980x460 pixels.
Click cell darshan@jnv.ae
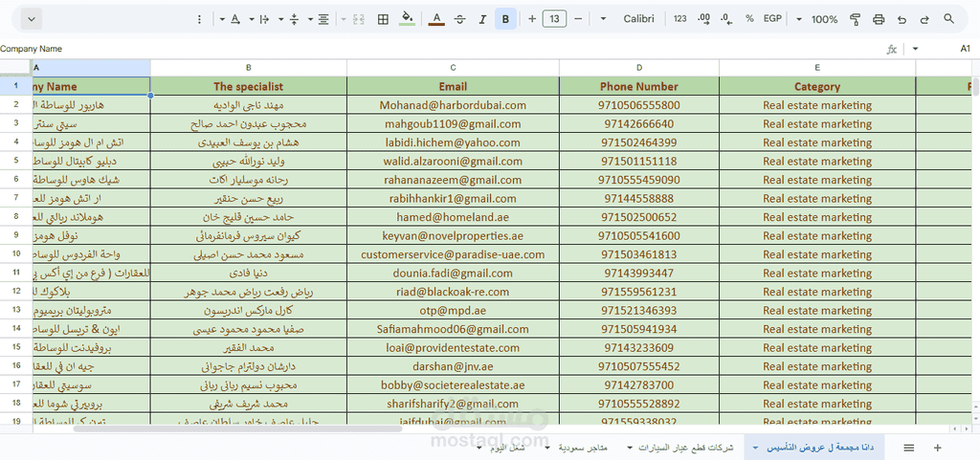point(453,366)
